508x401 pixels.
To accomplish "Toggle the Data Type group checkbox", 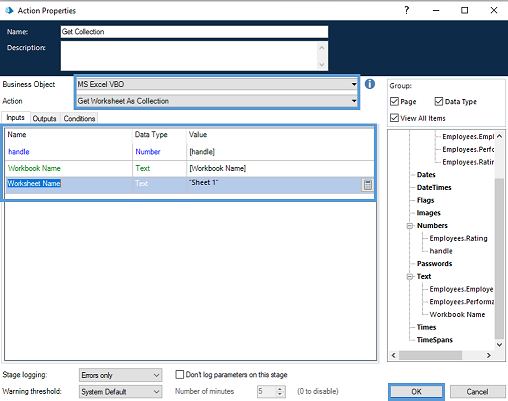I will point(439,101).
